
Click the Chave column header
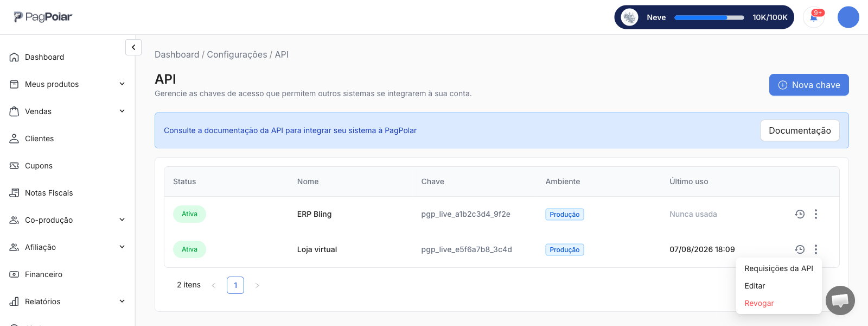(x=432, y=181)
